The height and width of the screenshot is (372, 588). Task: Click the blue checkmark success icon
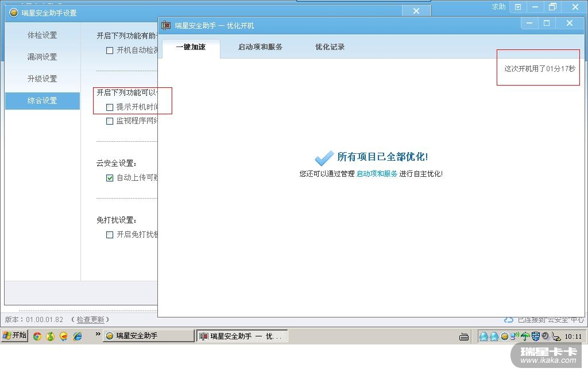(324, 158)
